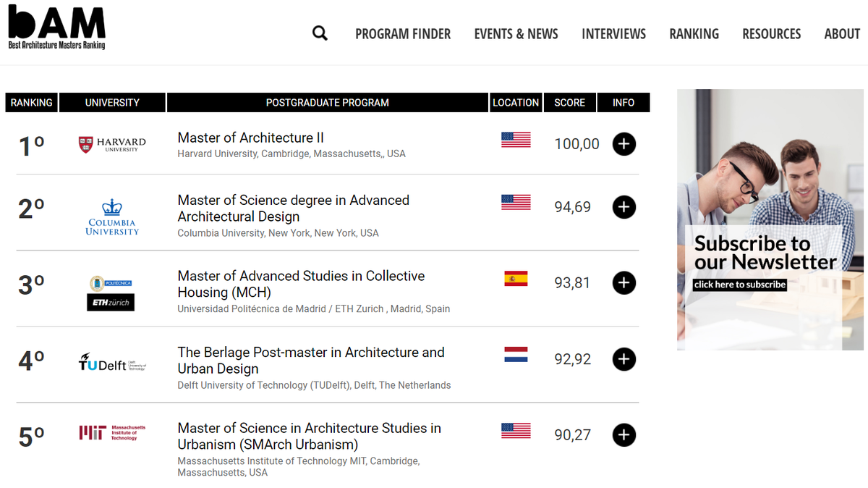Click the 5º ranking number
The image size is (868, 488).
pyautogui.click(x=31, y=437)
